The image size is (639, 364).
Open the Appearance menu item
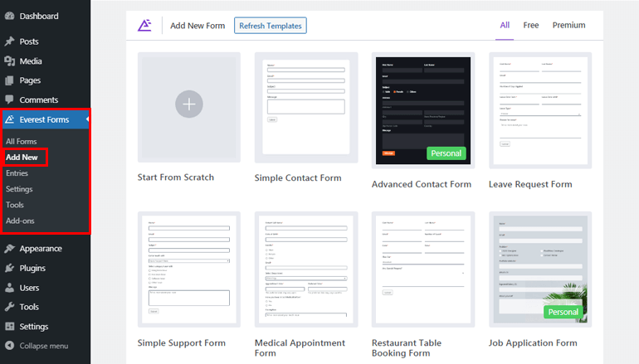41,249
